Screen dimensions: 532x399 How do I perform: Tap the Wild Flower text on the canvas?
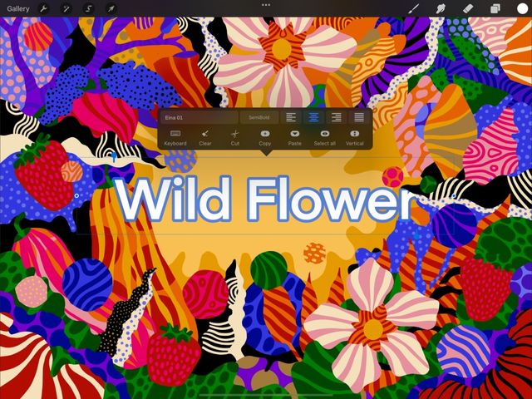coord(264,199)
